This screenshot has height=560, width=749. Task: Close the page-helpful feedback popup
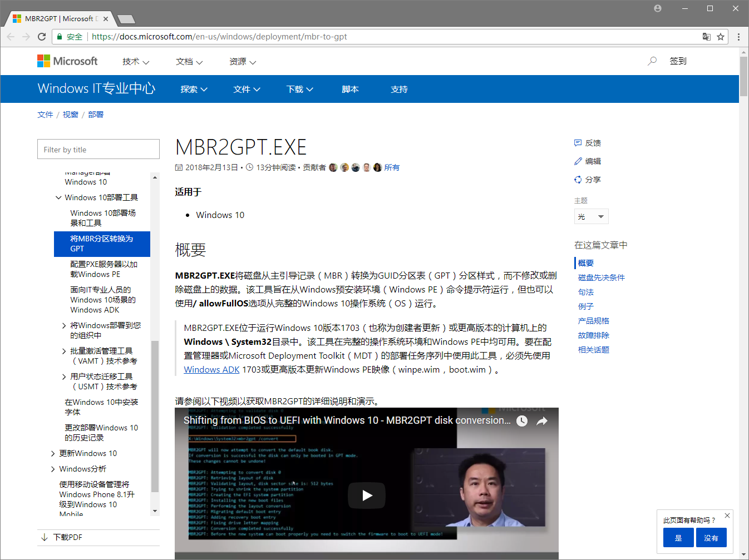click(x=727, y=516)
